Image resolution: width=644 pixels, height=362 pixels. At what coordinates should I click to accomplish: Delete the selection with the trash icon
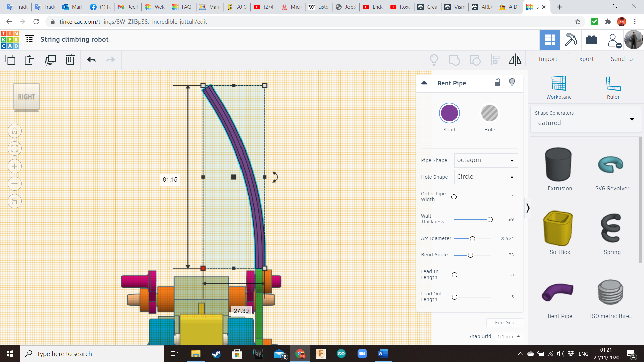coord(70,60)
